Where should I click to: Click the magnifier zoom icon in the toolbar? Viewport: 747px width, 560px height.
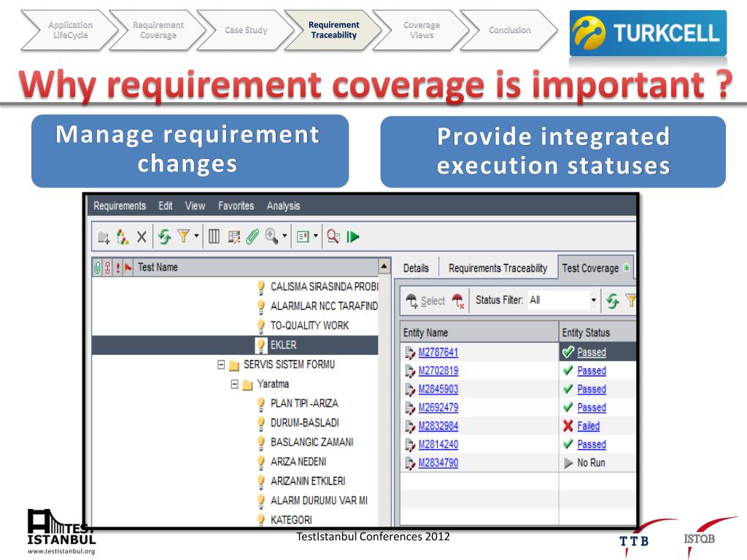(x=271, y=236)
